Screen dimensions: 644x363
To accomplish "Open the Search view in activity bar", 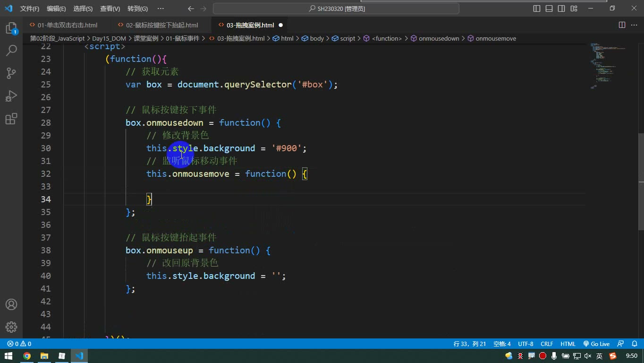I will coord(11,50).
